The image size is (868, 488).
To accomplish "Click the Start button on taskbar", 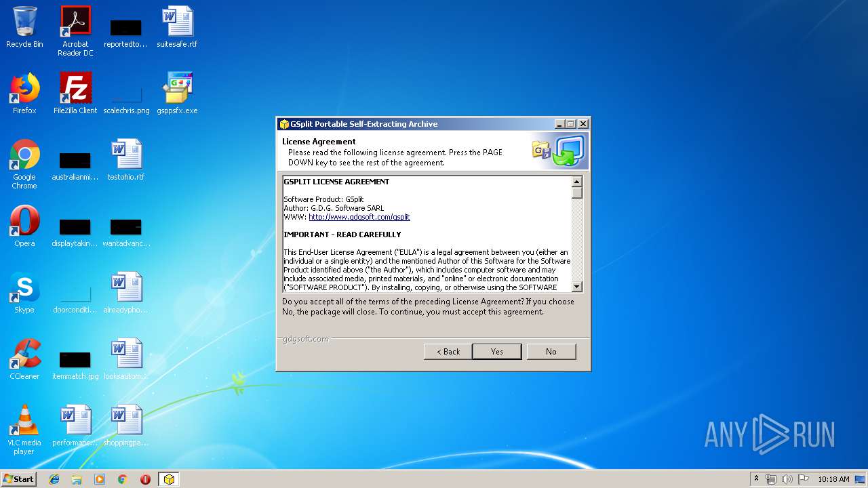I will (x=19, y=479).
